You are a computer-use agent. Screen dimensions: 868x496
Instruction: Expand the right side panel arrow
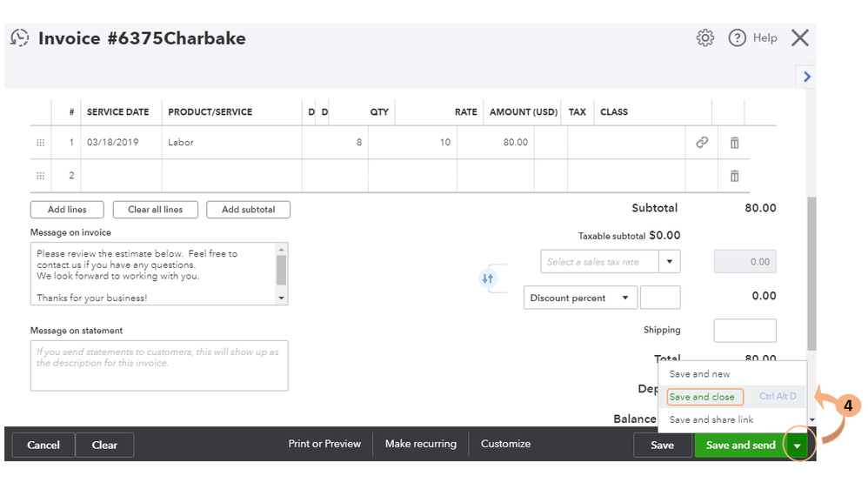tap(806, 77)
